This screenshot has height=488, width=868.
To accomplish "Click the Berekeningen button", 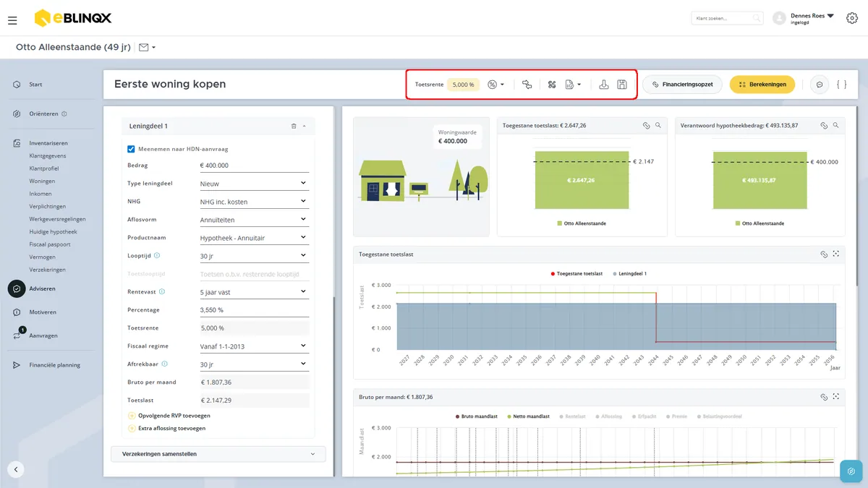I will (762, 85).
